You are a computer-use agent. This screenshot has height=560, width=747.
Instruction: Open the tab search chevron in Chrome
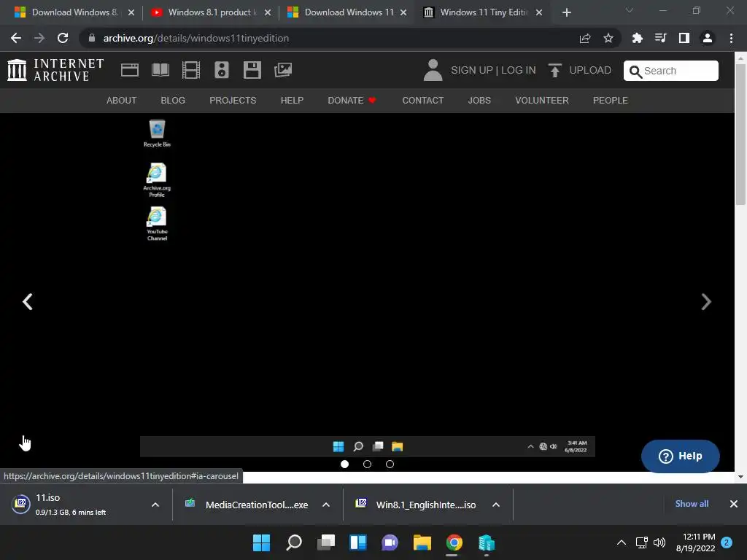(630, 10)
